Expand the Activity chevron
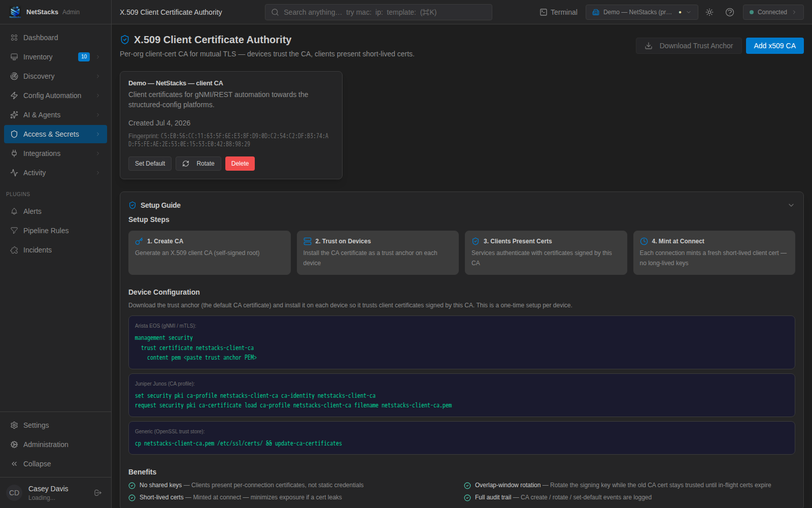 click(98, 173)
